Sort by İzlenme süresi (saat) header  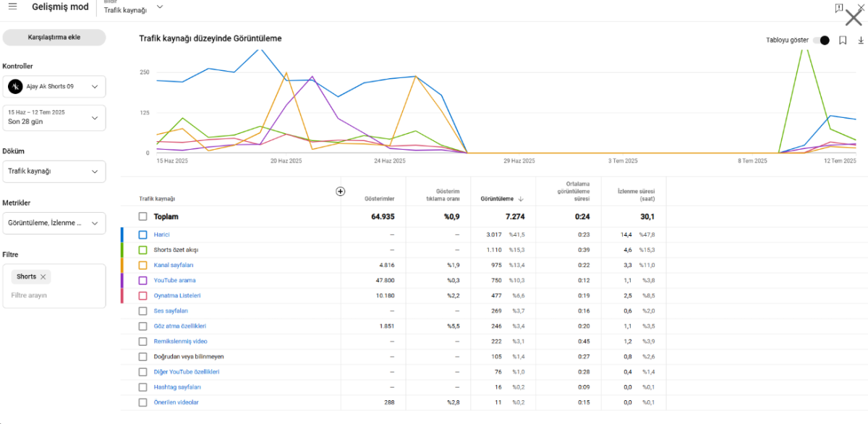637,194
